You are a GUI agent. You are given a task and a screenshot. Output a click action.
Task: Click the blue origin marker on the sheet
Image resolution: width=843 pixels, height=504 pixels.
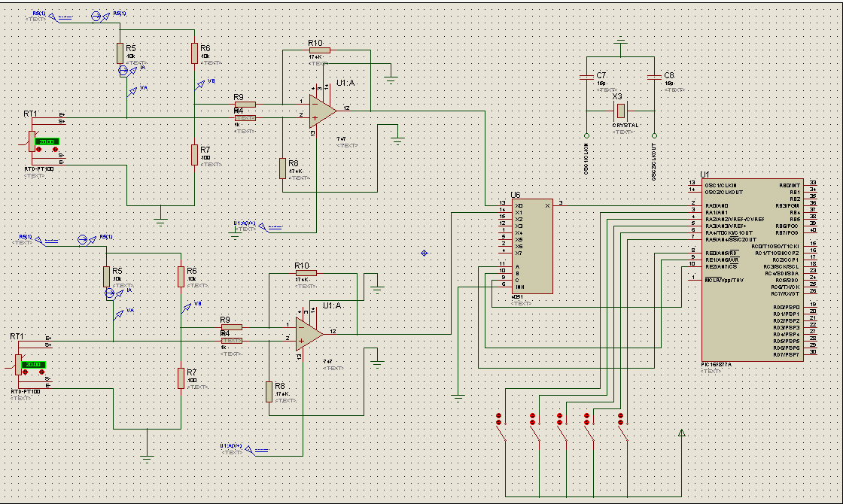425,253
